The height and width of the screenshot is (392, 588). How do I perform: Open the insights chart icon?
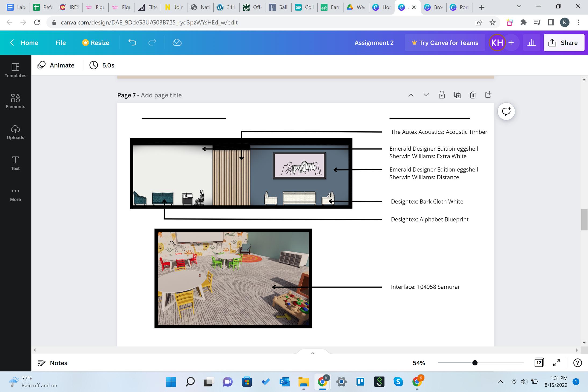(531, 42)
